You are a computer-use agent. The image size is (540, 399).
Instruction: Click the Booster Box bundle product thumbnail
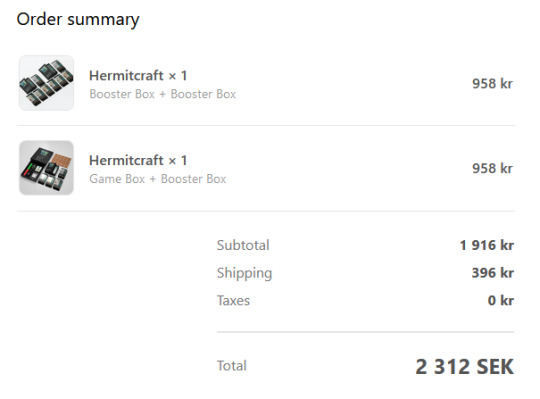(x=46, y=83)
